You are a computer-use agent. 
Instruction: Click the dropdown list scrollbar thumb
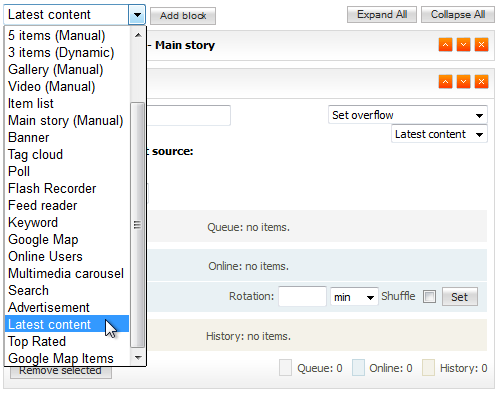[x=137, y=225]
